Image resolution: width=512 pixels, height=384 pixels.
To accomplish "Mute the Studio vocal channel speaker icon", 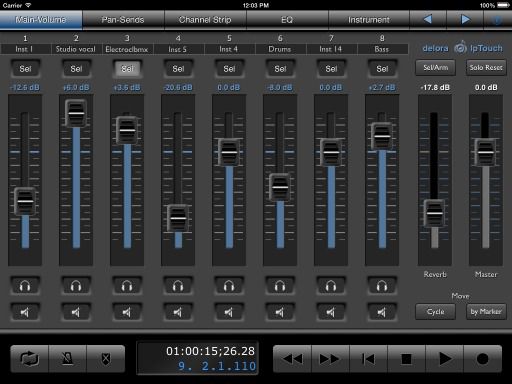I will (x=76, y=312).
